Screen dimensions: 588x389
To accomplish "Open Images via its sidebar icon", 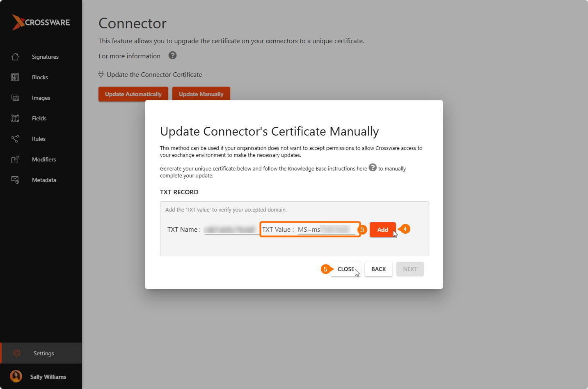I will [x=15, y=98].
